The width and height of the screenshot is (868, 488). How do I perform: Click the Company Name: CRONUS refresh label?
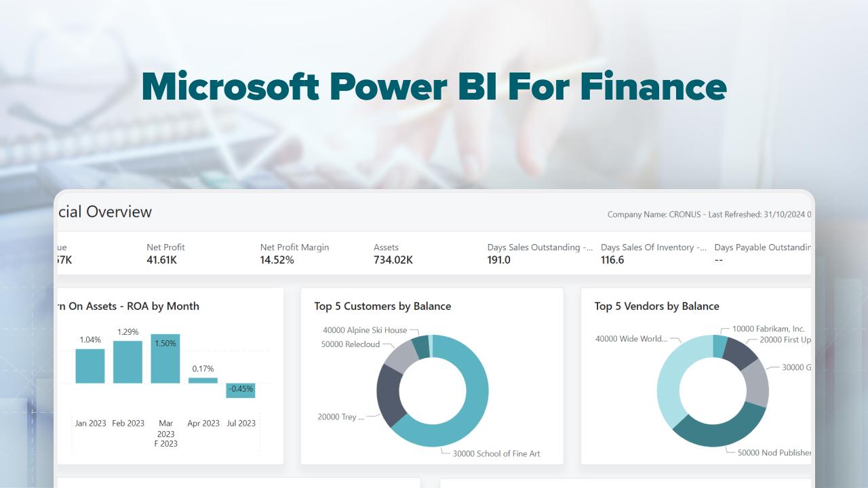click(x=705, y=213)
